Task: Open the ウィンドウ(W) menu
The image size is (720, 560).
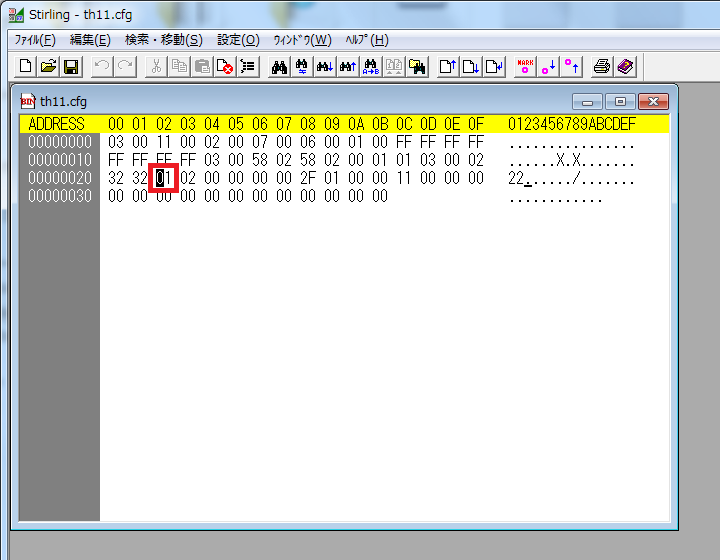Action: point(302,40)
